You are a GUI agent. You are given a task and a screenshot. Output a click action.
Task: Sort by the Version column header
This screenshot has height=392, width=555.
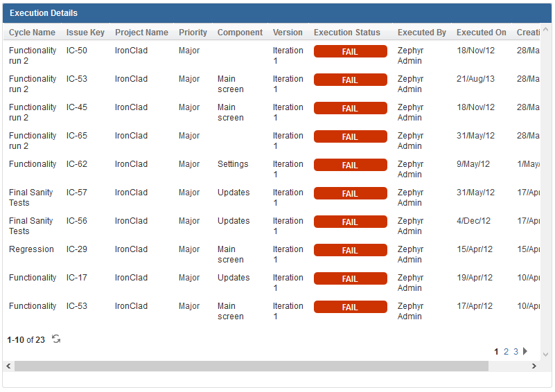(288, 33)
